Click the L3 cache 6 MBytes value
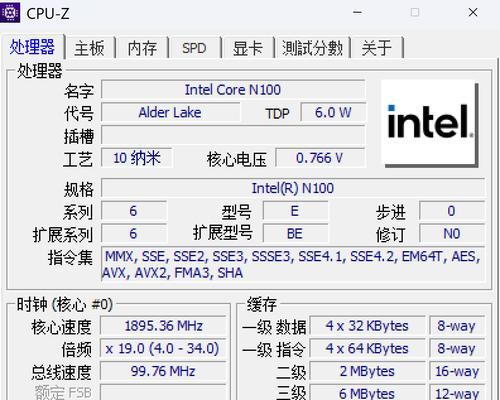 (x=367, y=393)
